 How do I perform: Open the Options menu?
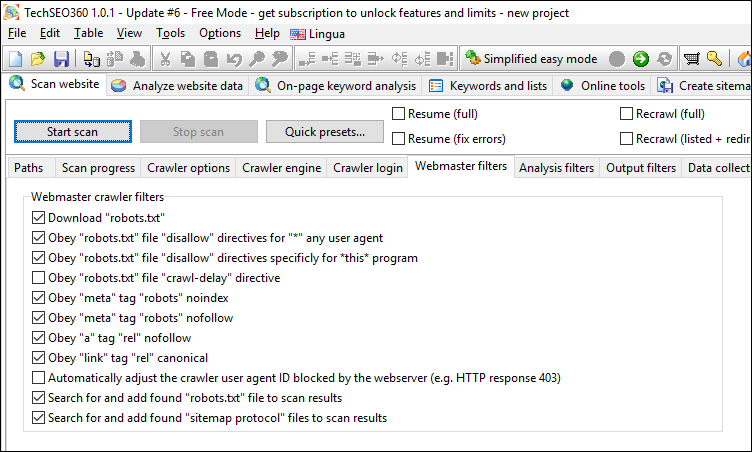(x=220, y=33)
